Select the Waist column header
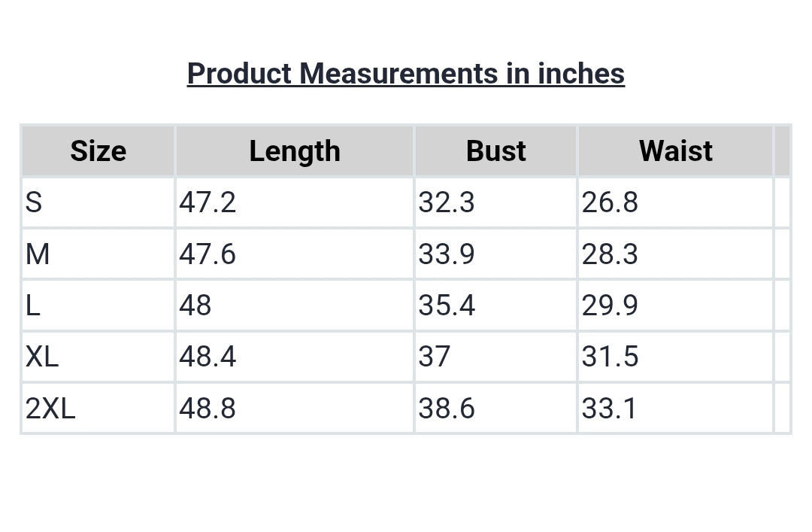Viewport: 812px width, 532px height. coord(675,151)
